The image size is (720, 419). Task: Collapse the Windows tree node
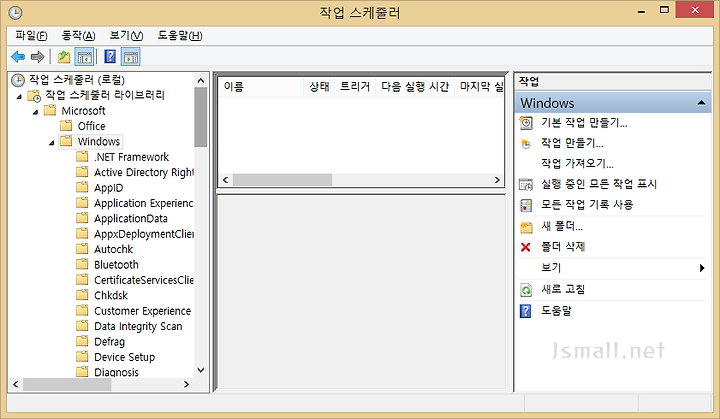pos(51,143)
